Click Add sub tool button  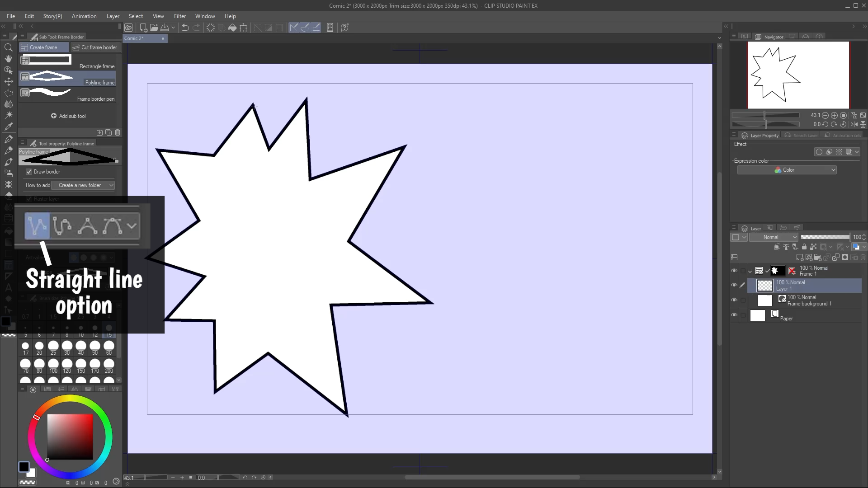point(68,116)
